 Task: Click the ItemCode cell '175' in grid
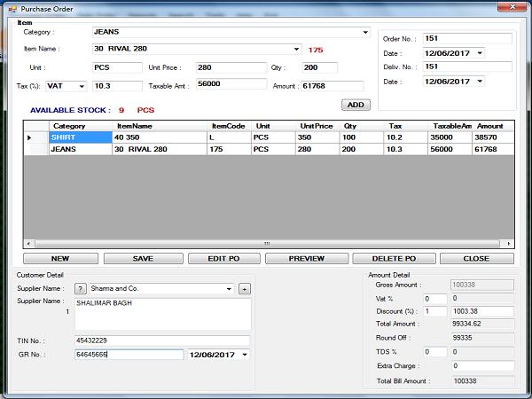229,149
